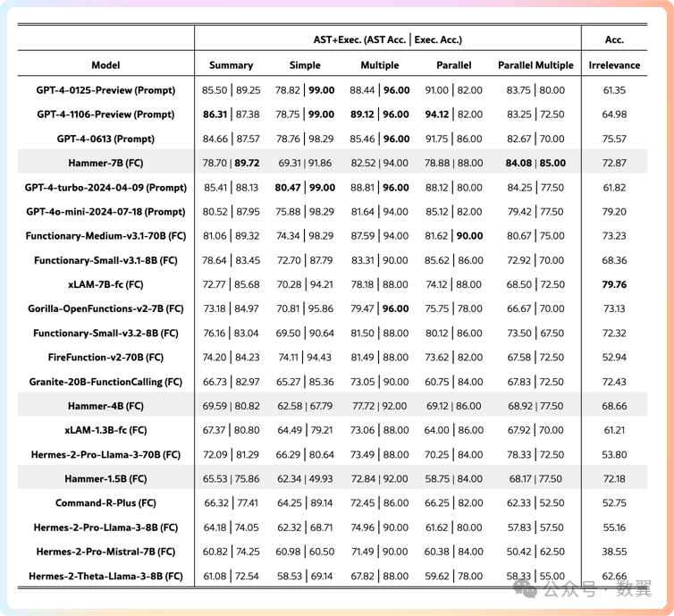Click Granite Parallel cell 60.75 | 84.00

pos(453,382)
